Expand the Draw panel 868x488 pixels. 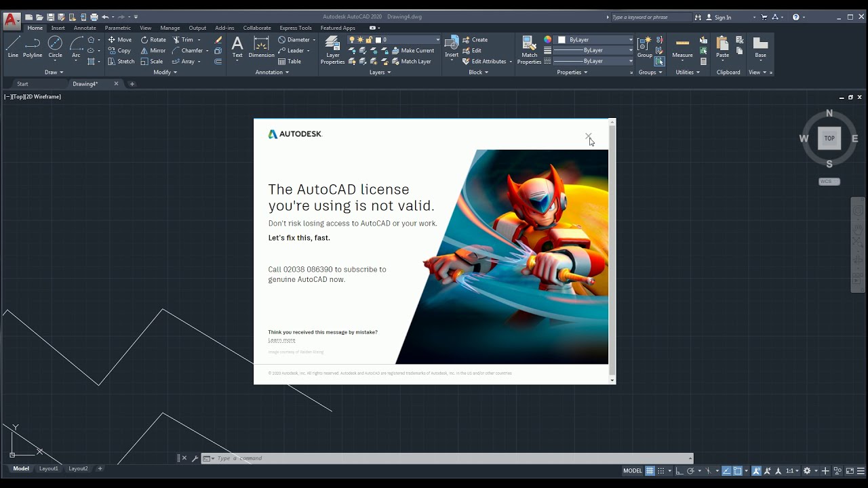[54, 72]
